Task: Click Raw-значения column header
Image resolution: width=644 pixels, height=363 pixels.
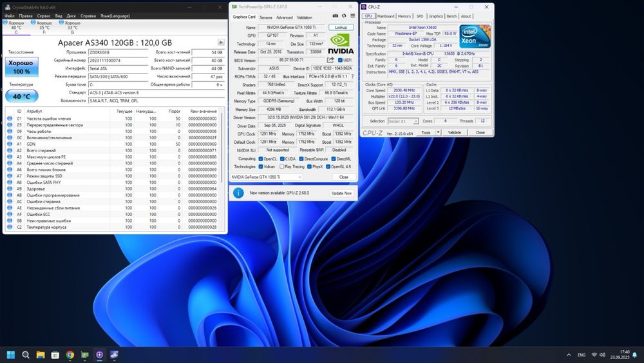Action: click(204, 112)
